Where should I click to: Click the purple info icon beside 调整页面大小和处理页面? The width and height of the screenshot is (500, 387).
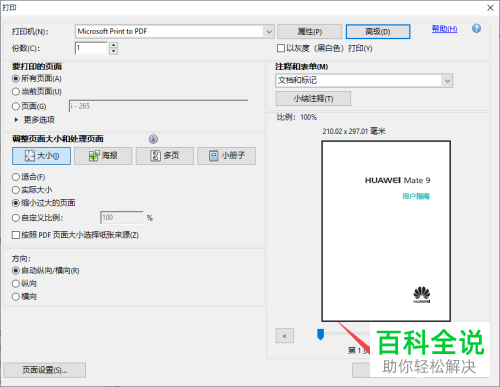coord(153,139)
